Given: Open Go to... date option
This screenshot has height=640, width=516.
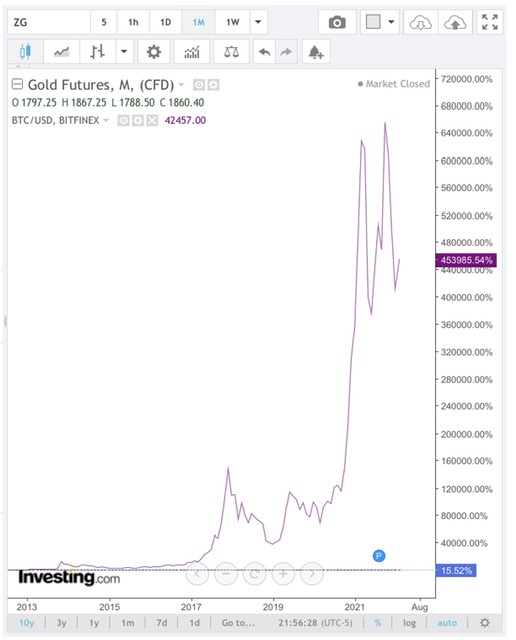Looking at the screenshot, I should coord(238,623).
